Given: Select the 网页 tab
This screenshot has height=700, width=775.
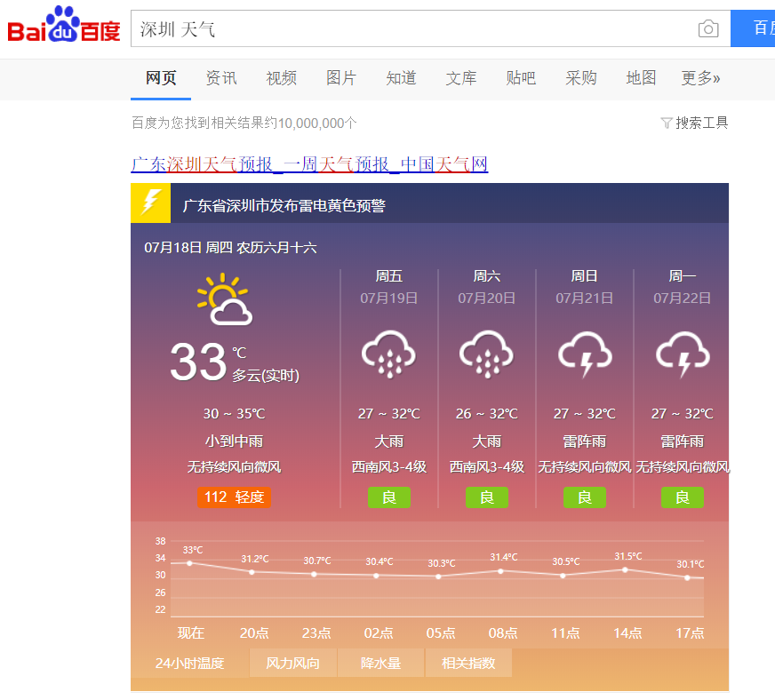Looking at the screenshot, I should 161,78.
